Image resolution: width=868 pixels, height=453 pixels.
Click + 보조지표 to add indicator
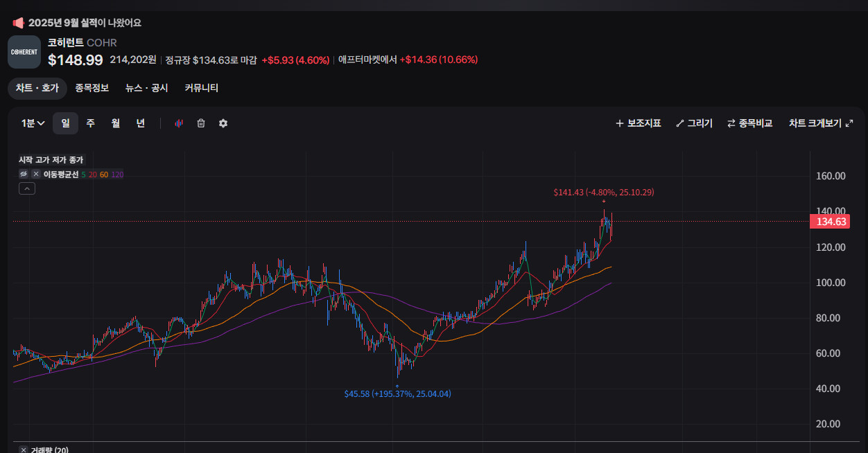638,123
